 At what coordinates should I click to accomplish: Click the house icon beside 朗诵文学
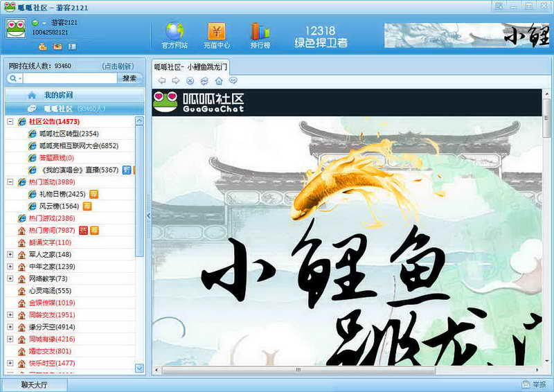point(22,242)
